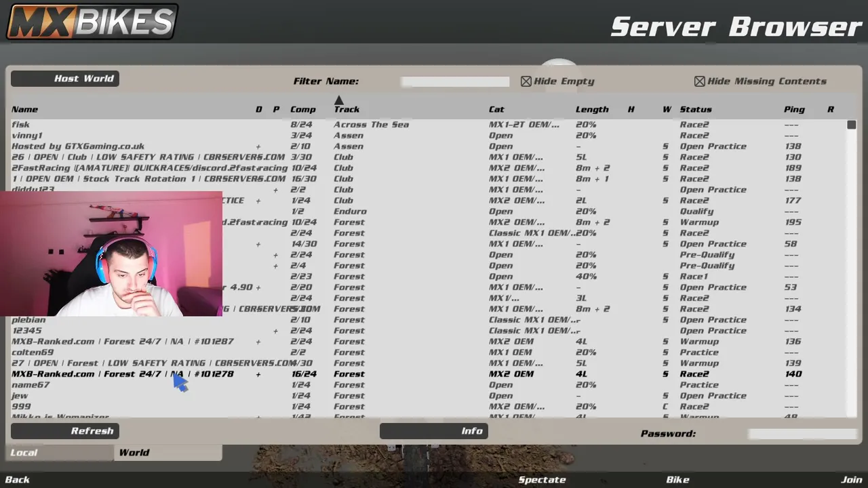Screen dimensions: 868x488
Task: Sort servers by the Length column header
Action: (592, 109)
